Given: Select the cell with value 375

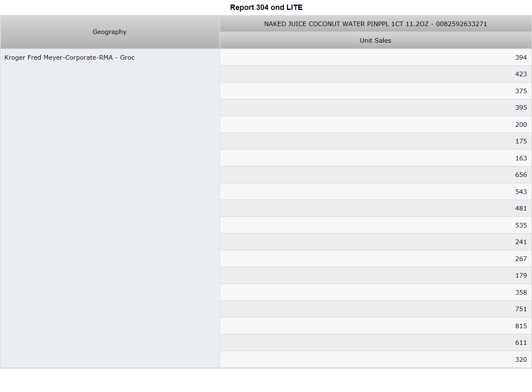Looking at the screenshot, I should tap(375, 91).
